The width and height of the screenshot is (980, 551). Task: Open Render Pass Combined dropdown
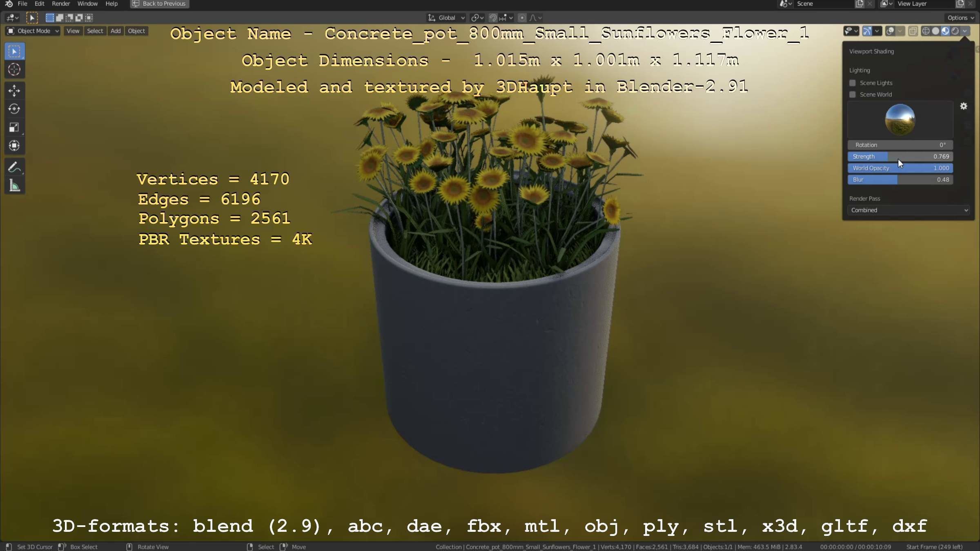point(909,210)
